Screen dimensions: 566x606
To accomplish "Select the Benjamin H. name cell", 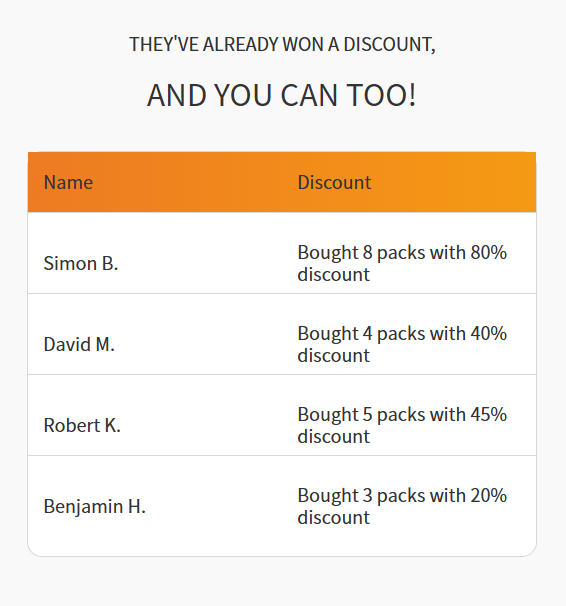I will 95,506.
